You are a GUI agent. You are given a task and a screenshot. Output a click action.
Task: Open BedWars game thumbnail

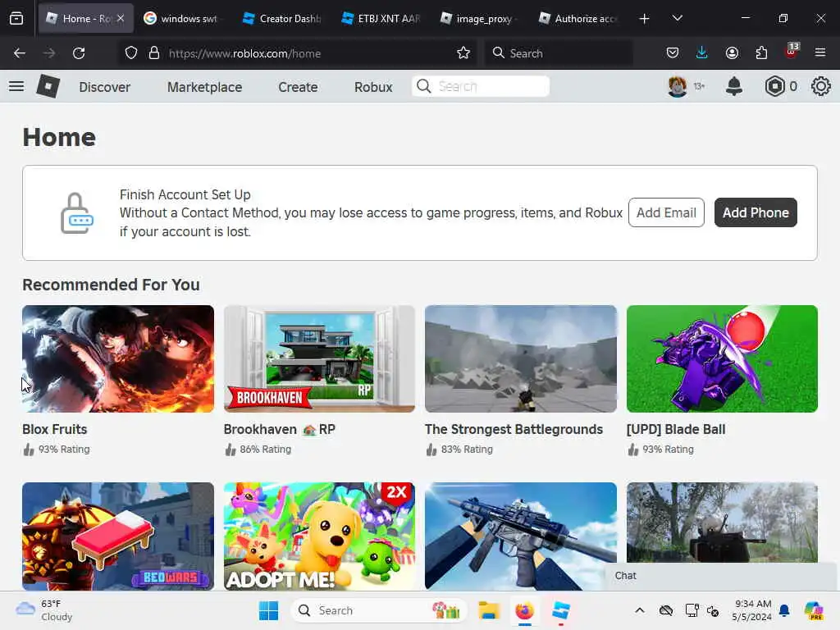pos(118,536)
